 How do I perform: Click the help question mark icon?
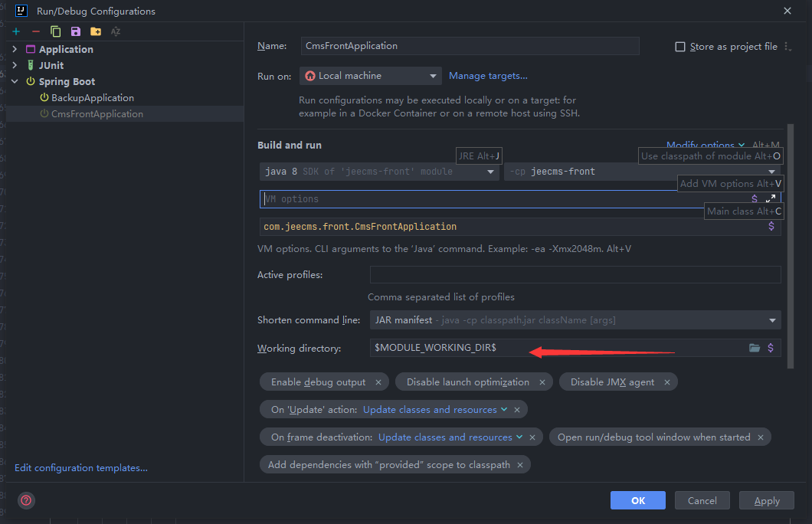point(26,500)
